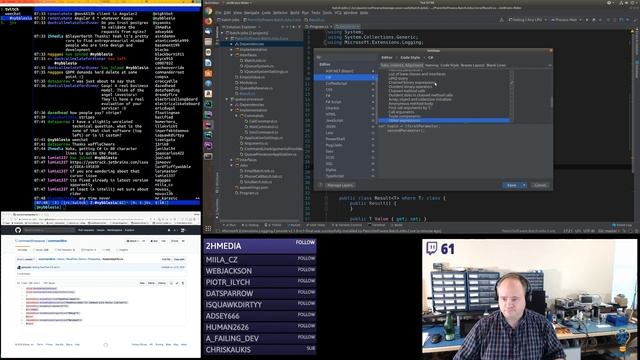Open the Debug | Any CPU configuration dropdown
This screenshot has width=640, height=360.
[x=527, y=20]
